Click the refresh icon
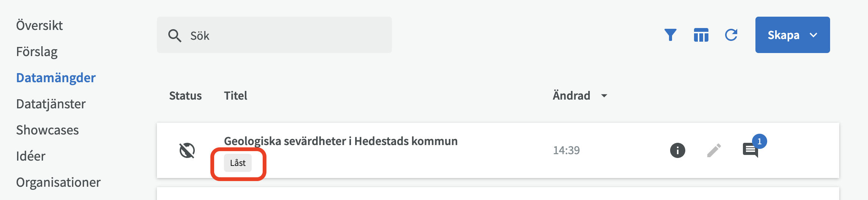This screenshot has height=200, width=868. (731, 35)
